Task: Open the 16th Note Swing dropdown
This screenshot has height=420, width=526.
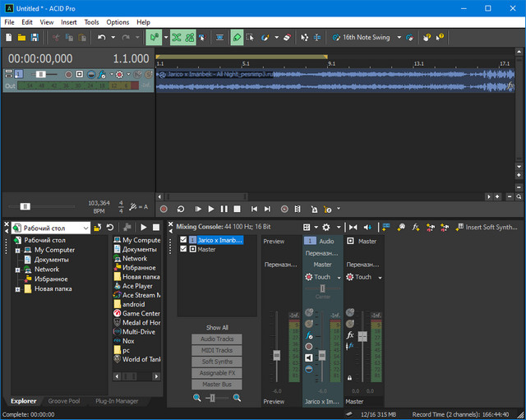Action: coord(399,38)
